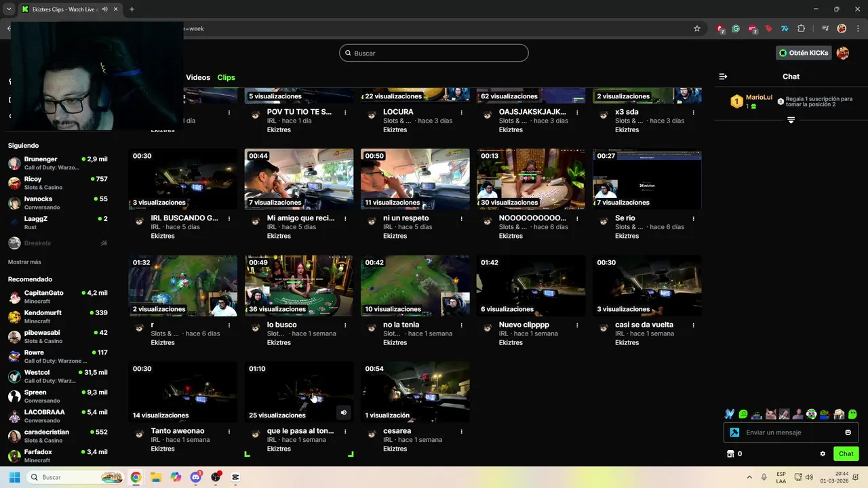Open chat settings gear icon

823,454
